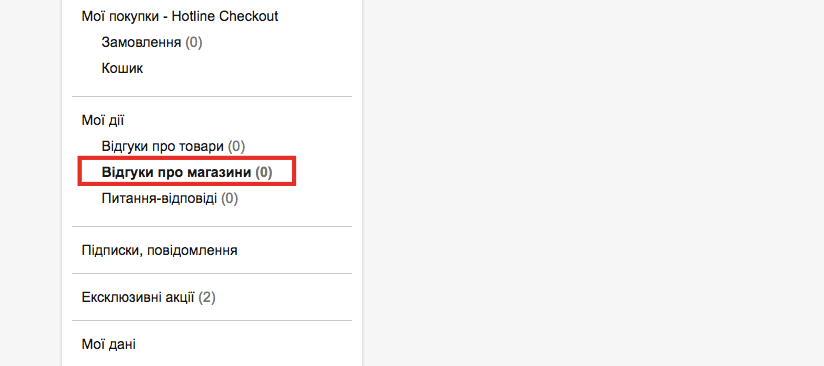824x366 pixels.
Task: Open Мої покупки - Hotline Checkout section
Action: 180,16
